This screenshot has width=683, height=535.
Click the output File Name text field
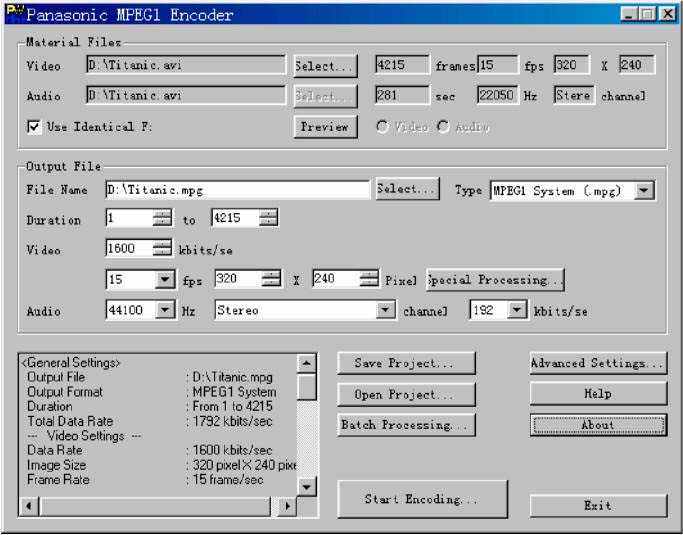[x=237, y=190]
